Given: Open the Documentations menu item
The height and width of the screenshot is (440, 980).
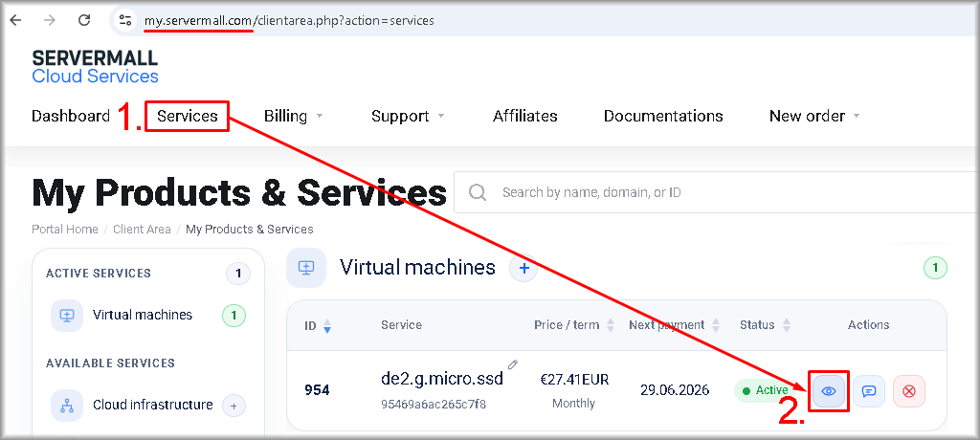Looking at the screenshot, I should [663, 117].
